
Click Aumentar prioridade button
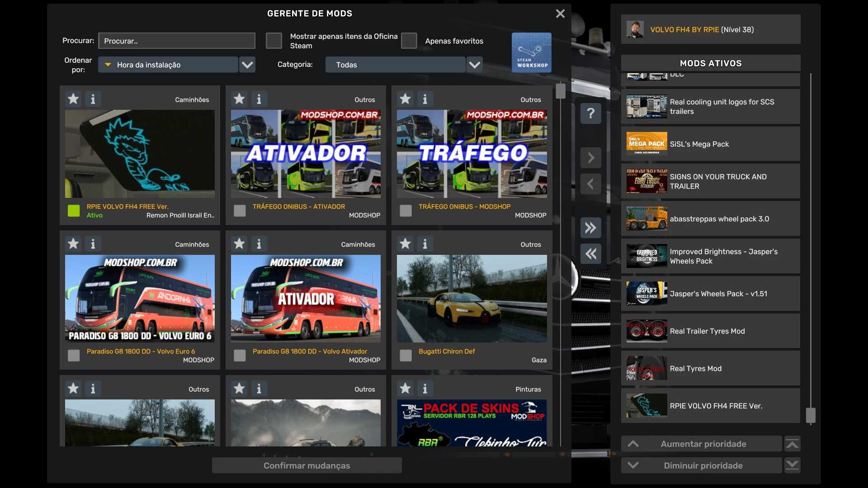(701, 444)
